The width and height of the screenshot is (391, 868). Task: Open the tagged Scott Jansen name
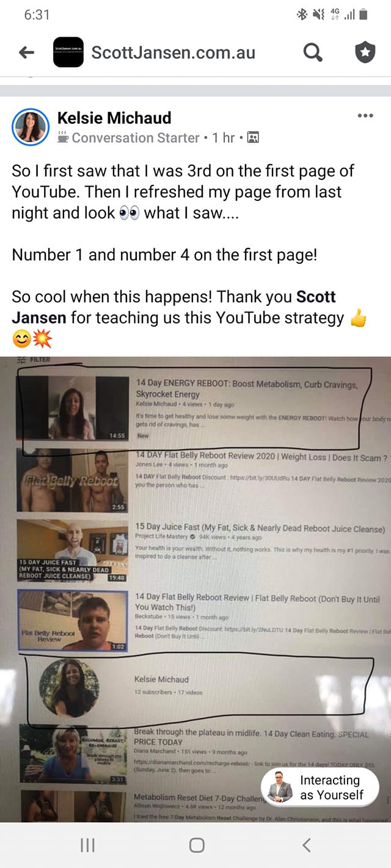pos(174,307)
